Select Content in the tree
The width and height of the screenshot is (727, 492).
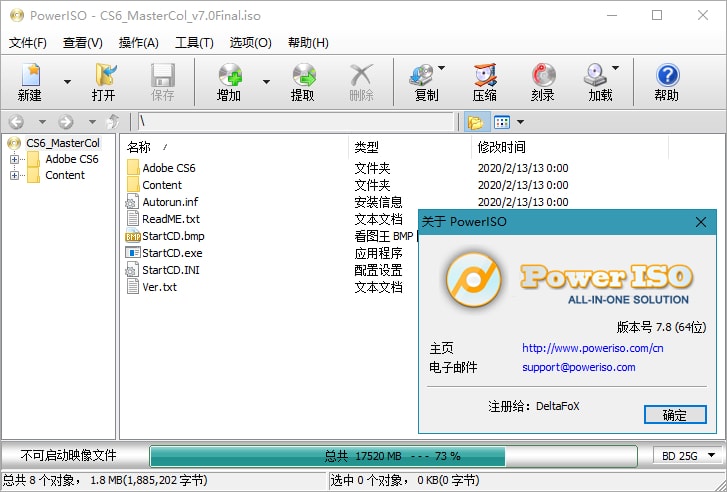(x=65, y=175)
